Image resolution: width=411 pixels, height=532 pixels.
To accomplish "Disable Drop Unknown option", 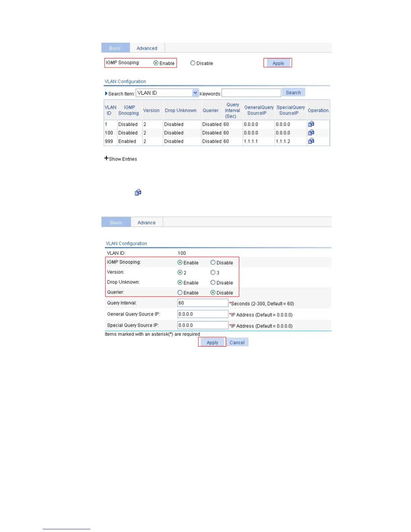I will coord(213,282).
